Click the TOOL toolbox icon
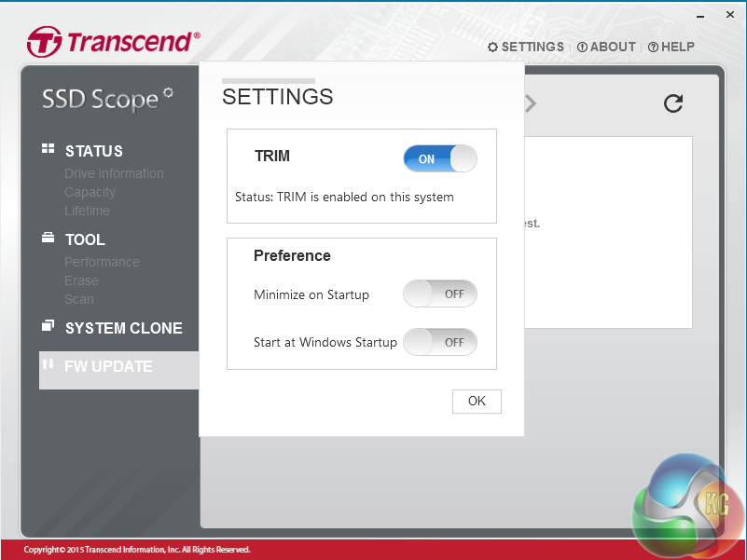Image resolution: width=747 pixels, height=560 pixels. 48,238
